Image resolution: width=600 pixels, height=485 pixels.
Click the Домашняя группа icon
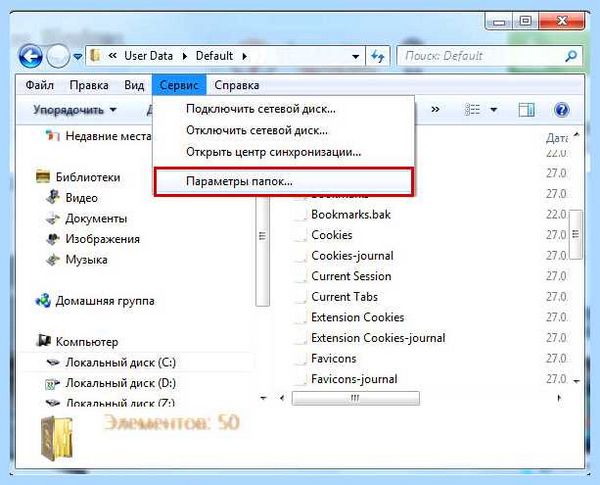[43, 301]
